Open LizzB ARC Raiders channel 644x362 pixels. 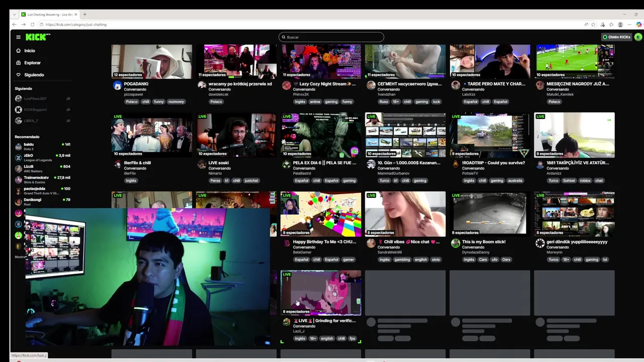tap(43, 168)
